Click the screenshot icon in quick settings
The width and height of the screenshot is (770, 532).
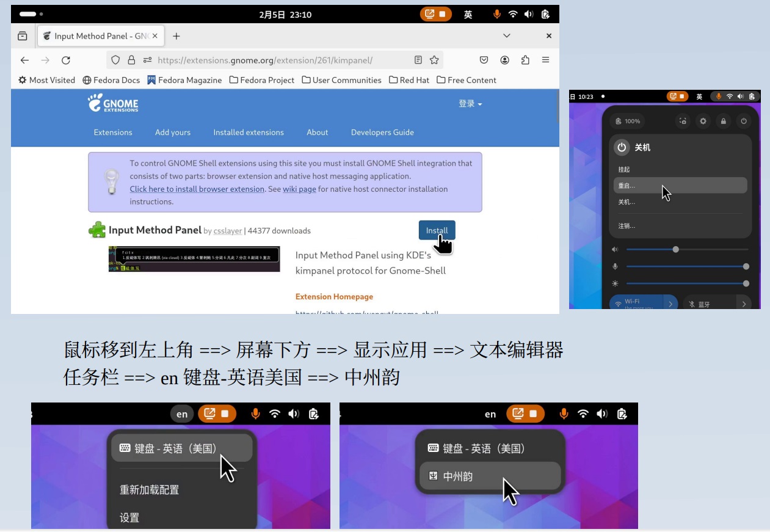coord(683,121)
